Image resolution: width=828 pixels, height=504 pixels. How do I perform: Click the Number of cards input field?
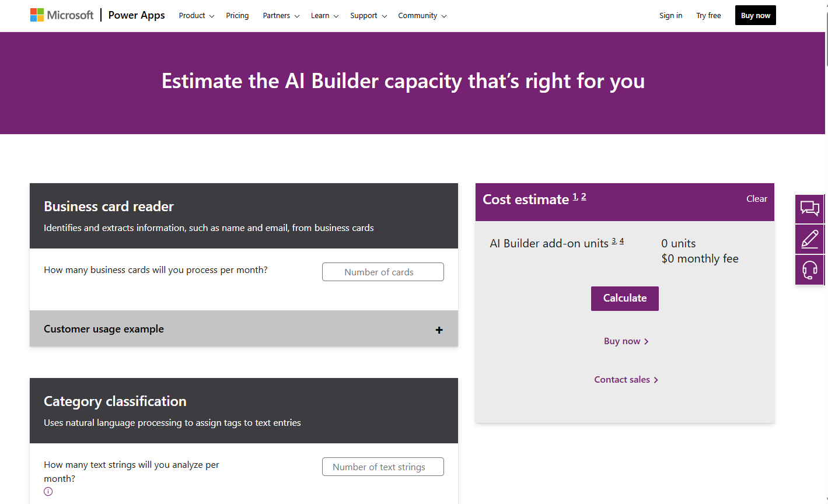pos(383,272)
